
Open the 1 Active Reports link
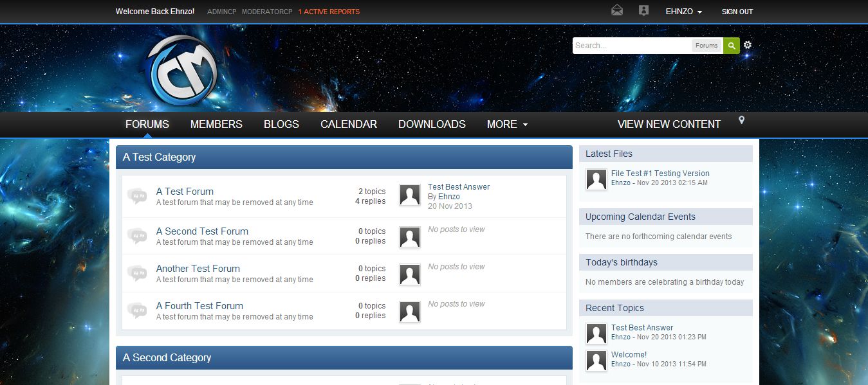coord(329,12)
